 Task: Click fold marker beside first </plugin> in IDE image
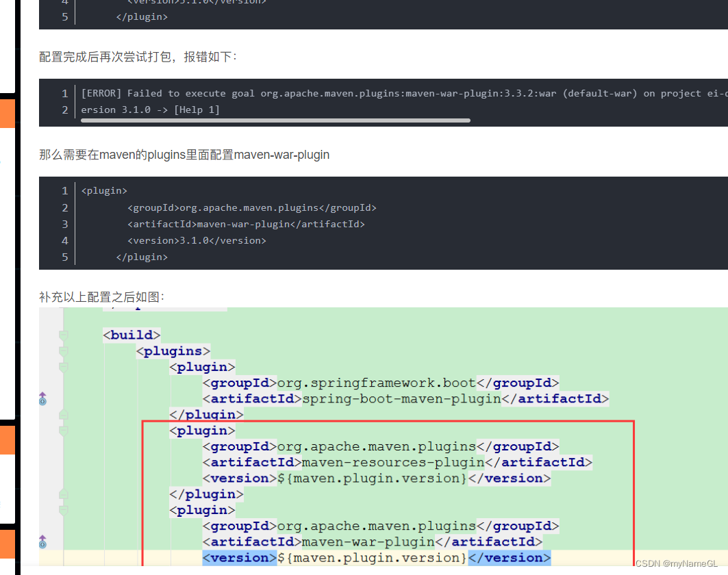pos(64,414)
